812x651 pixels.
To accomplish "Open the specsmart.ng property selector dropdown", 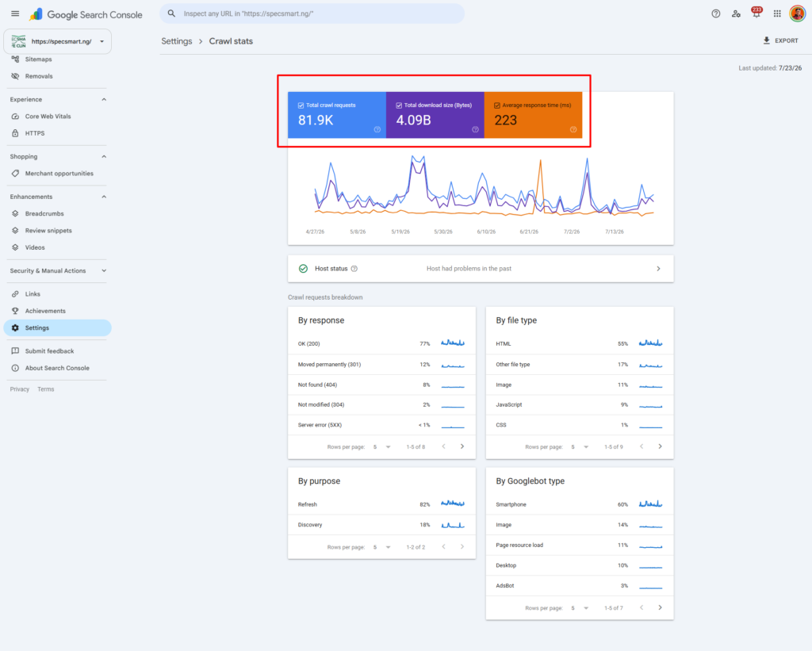I will click(57, 41).
